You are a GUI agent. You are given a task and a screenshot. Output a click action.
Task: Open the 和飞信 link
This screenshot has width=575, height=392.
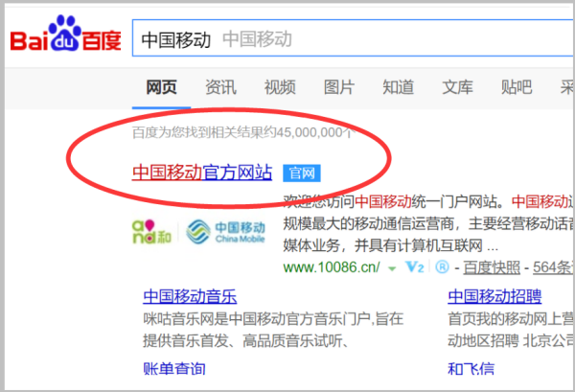471,369
